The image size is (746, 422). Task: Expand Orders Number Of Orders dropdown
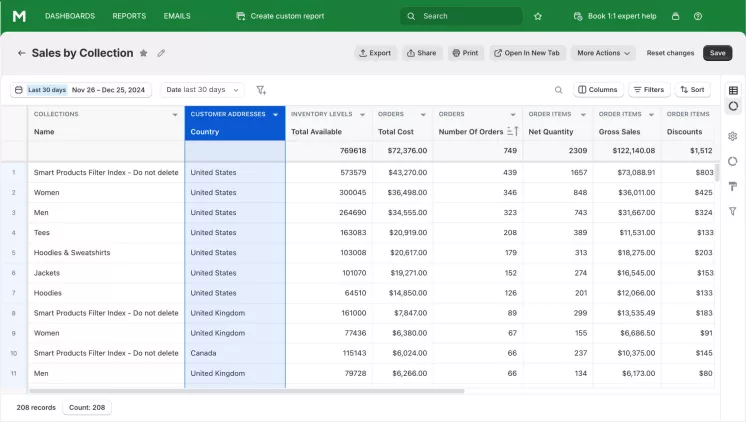(x=513, y=115)
